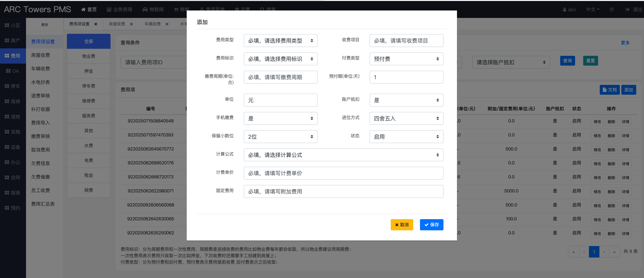Viewport: 644px width, 278px height.
Task: Close the 费用项设置 tab with X icon
Action: [96, 24]
